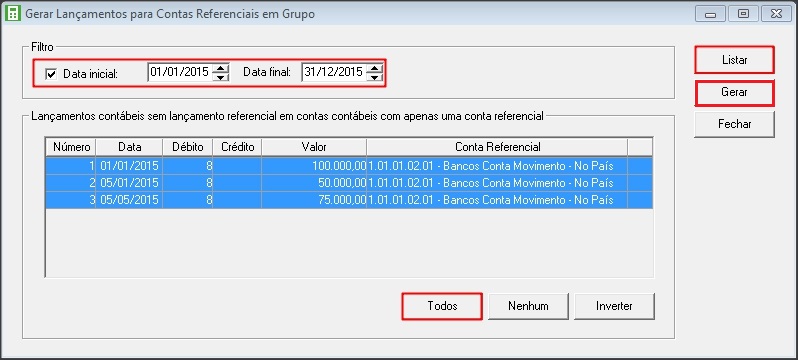Click the calculator app icon in title bar

pyautogui.click(x=12, y=14)
